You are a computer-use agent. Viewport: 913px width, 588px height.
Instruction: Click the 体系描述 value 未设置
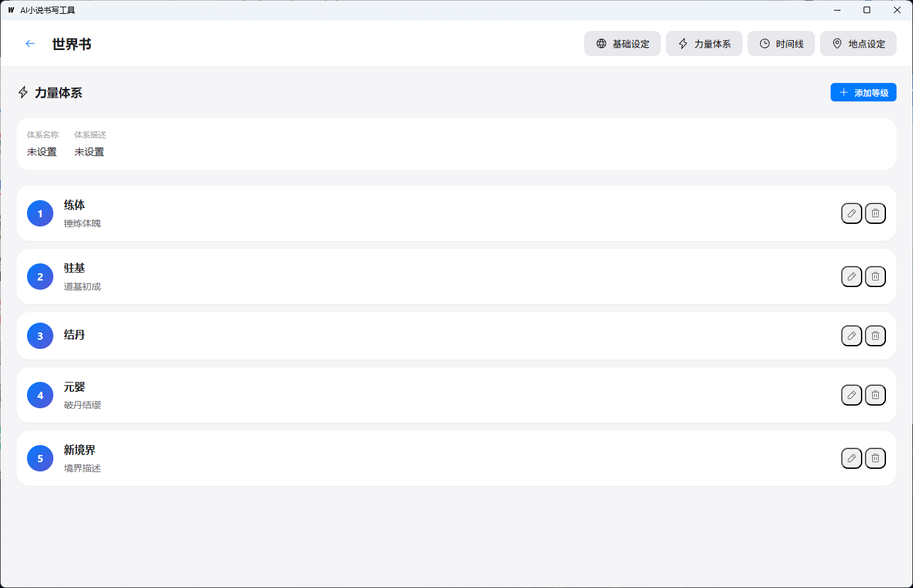(x=90, y=152)
